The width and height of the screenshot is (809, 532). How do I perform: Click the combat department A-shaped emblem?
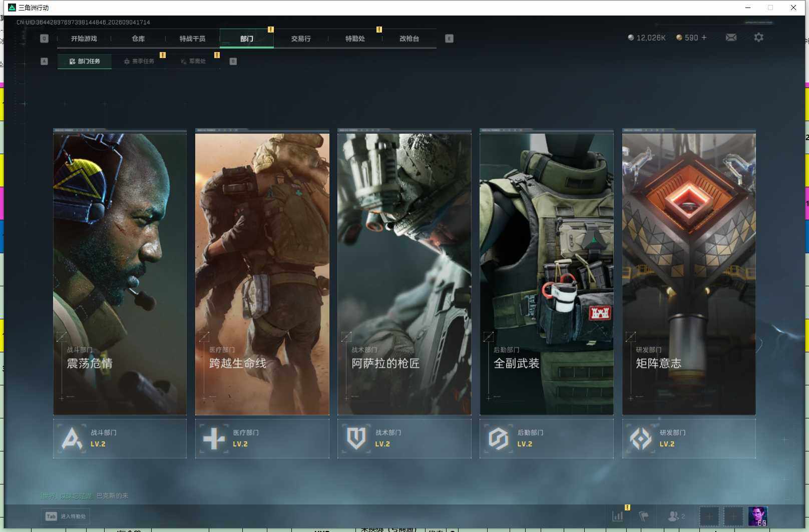pos(72,438)
